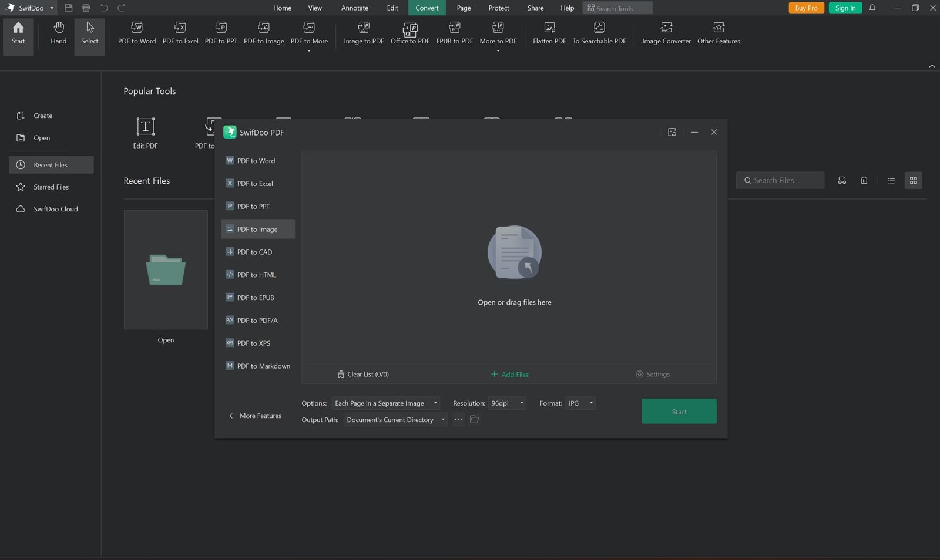Switch to the View tab
This screenshot has height=560, width=940.
[x=315, y=8]
